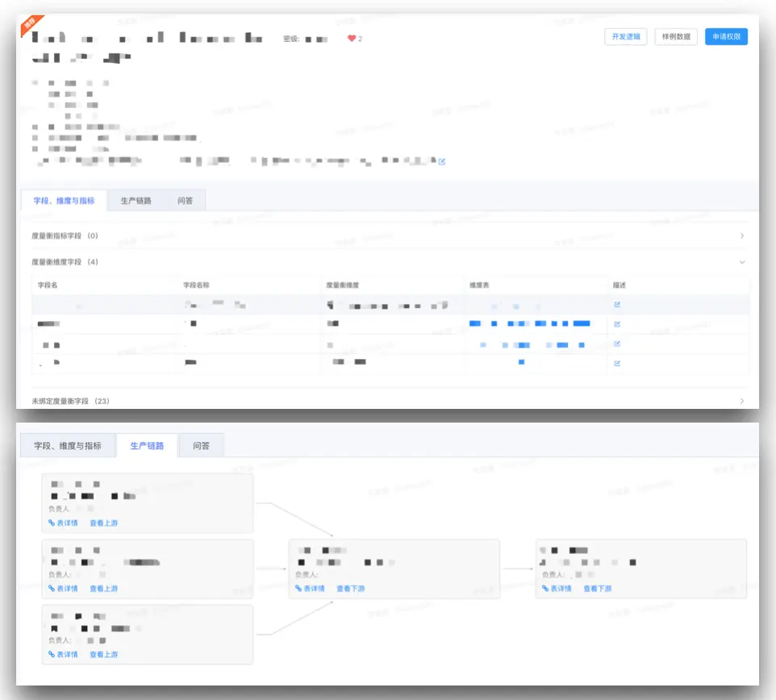776x700 pixels.
Task: Open blue 维度表 link in third table row
Action: tap(532, 345)
